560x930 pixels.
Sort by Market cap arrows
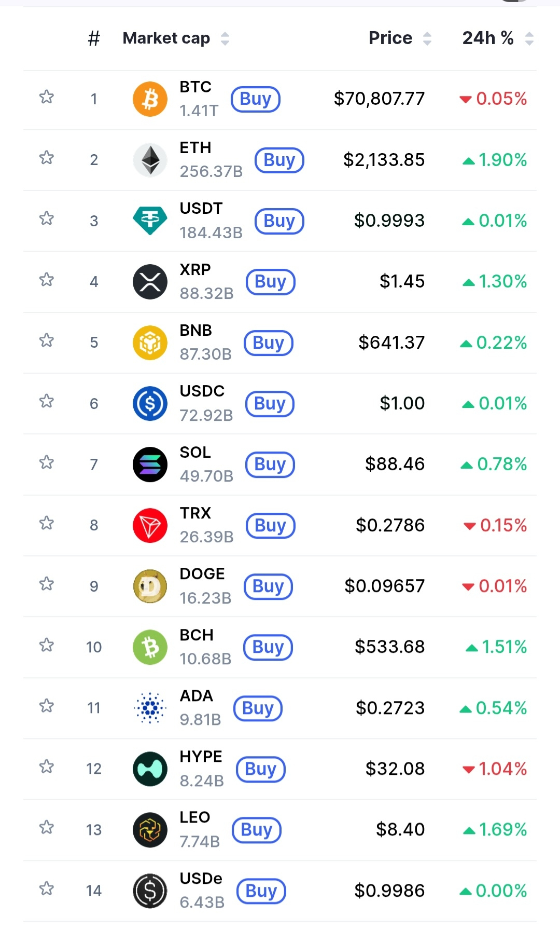point(225,38)
